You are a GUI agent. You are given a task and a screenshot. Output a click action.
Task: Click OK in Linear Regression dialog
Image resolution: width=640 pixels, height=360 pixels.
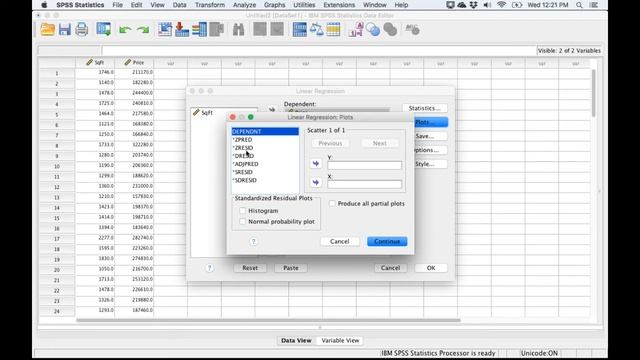pyautogui.click(x=431, y=268)
